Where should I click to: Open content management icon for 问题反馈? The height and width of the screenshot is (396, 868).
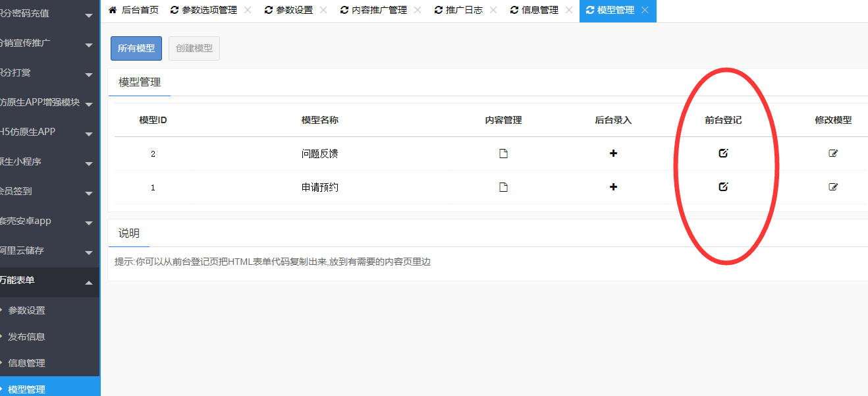(503, 154)
